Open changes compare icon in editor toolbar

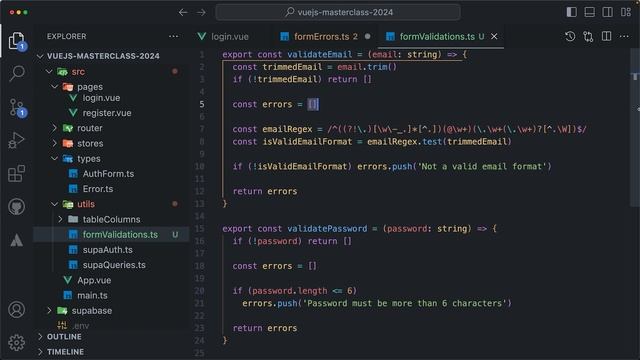[x=588, y=36]
